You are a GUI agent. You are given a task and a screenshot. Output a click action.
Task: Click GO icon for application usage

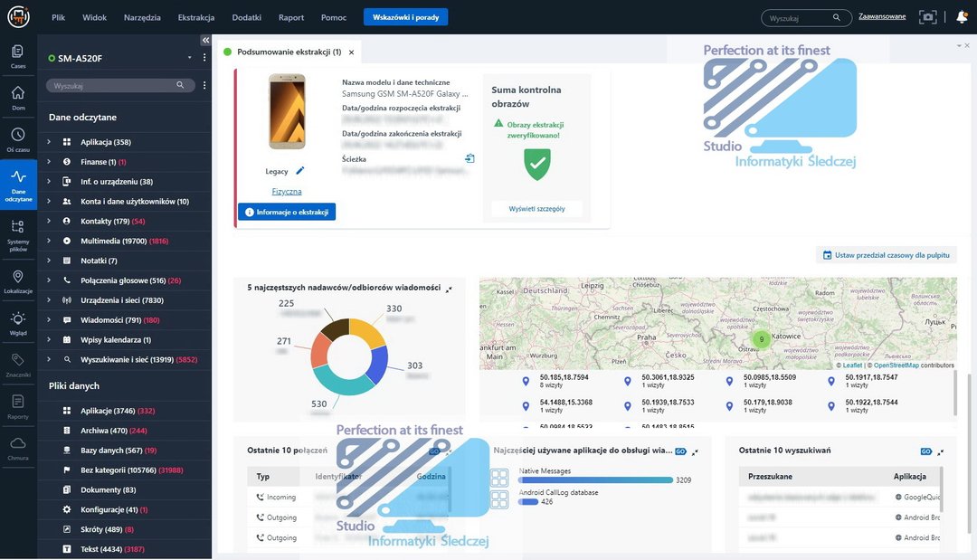(680, 451)
